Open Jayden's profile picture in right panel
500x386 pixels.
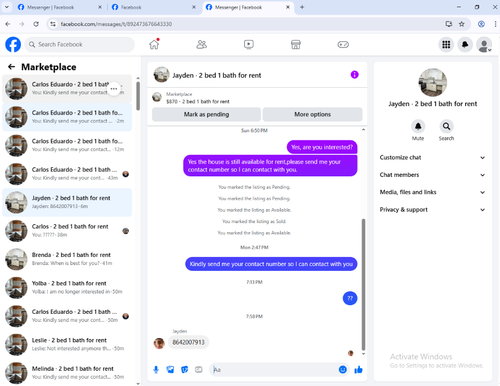[432, 82]
